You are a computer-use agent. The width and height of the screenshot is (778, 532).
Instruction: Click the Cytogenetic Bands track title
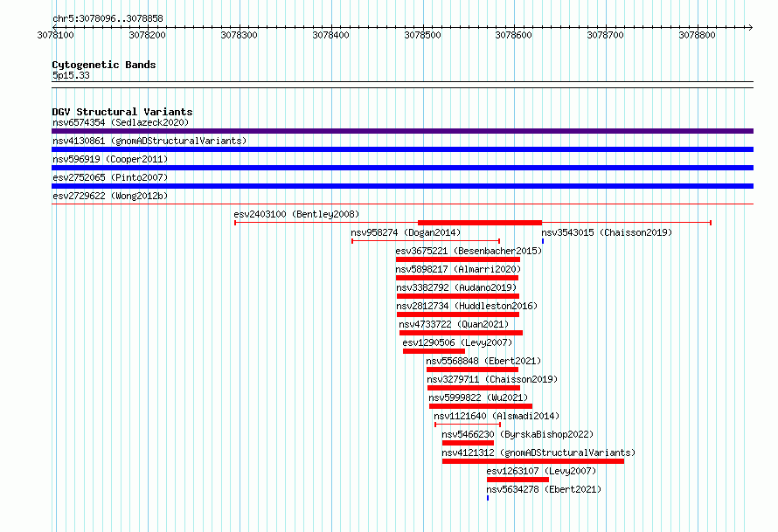point(104,65)
